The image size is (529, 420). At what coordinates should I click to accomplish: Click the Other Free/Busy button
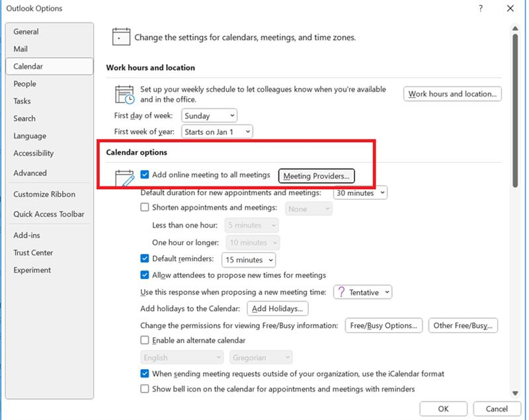click(464, 325)
